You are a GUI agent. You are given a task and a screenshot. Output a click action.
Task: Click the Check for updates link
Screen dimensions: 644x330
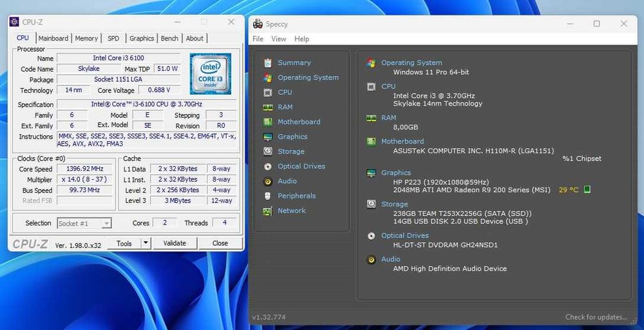pos(596,317)
